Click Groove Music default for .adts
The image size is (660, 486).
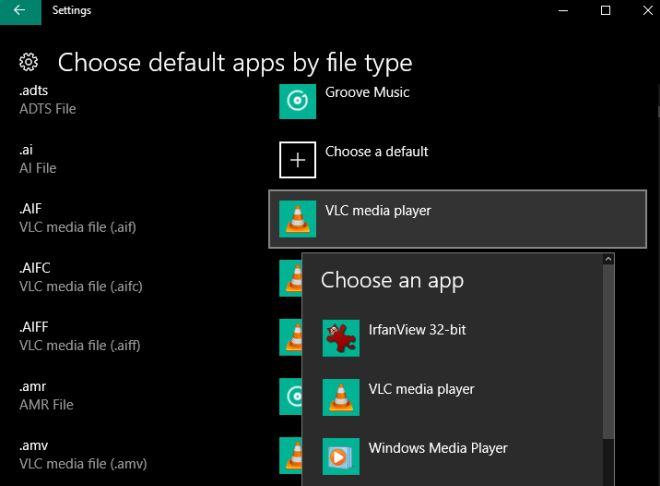367,92
